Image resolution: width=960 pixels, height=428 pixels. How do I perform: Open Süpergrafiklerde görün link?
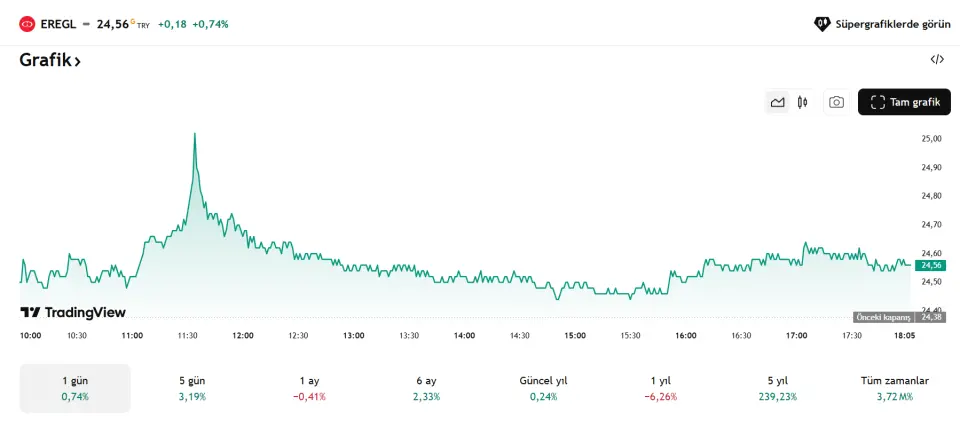point(892,23)
